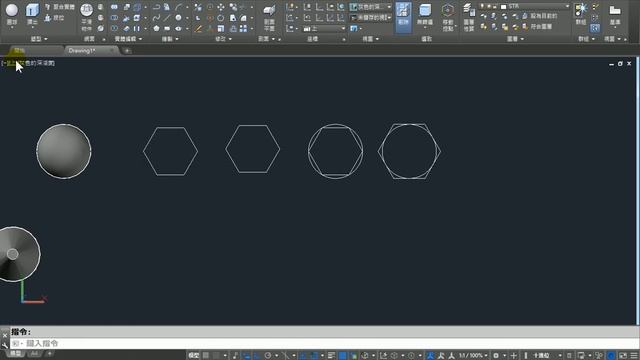Image resolution: width=640 pixels, height=360 pixels.
Task: Click Make Current (設為目前的) layer button
Action: [540, 16]
